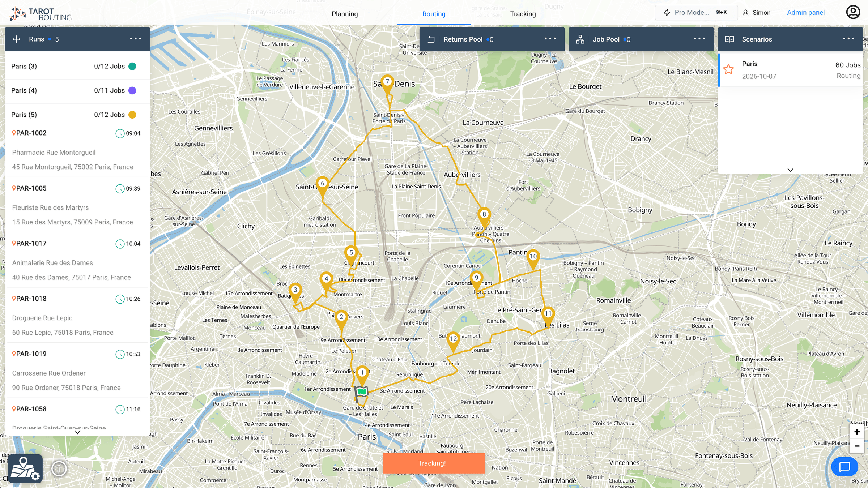This screenshot has width=868, height=488.
Task: Click the Scenarios book icon
Action: [729, 39]
